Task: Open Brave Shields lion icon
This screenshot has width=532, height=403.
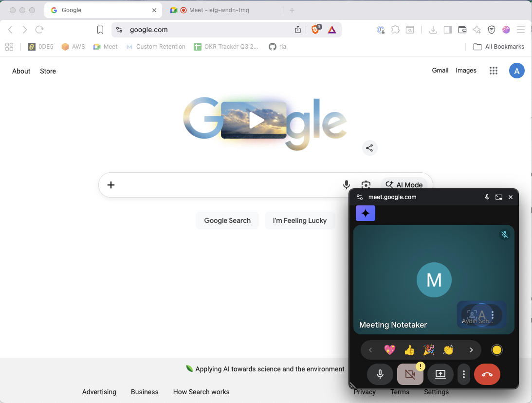Action: pos(315,30)
